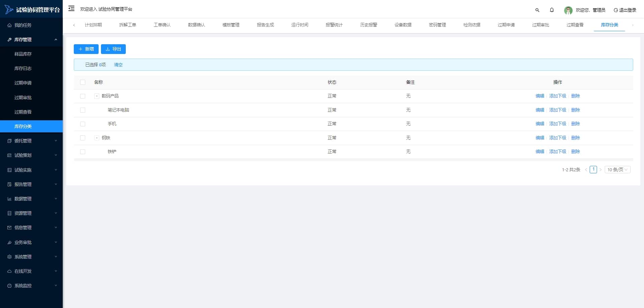Screen dimensions: 644x308
Task: Toggle the sidebar collapse menu icon
Action: pos(71,8)
